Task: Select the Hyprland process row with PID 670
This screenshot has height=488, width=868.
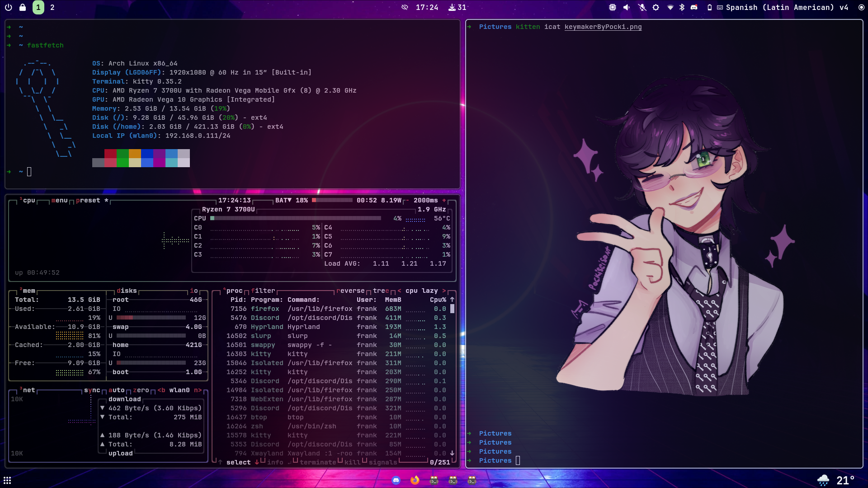Action: [x=336, y=327]
